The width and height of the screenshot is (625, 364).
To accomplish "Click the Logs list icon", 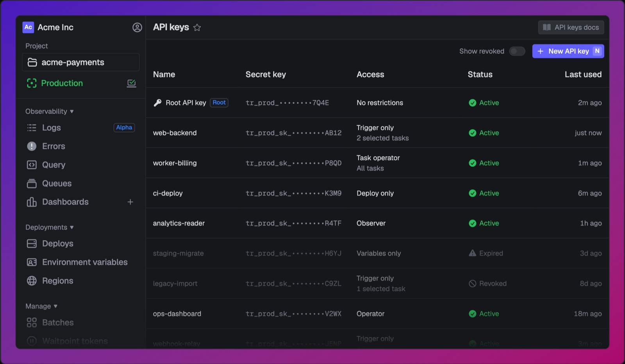I will (x=32, y=128).
